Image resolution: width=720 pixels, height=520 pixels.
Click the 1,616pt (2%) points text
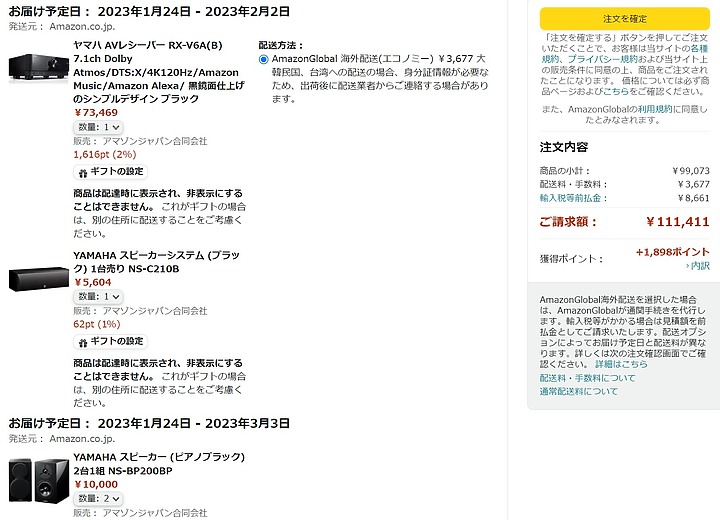point(105,154)
